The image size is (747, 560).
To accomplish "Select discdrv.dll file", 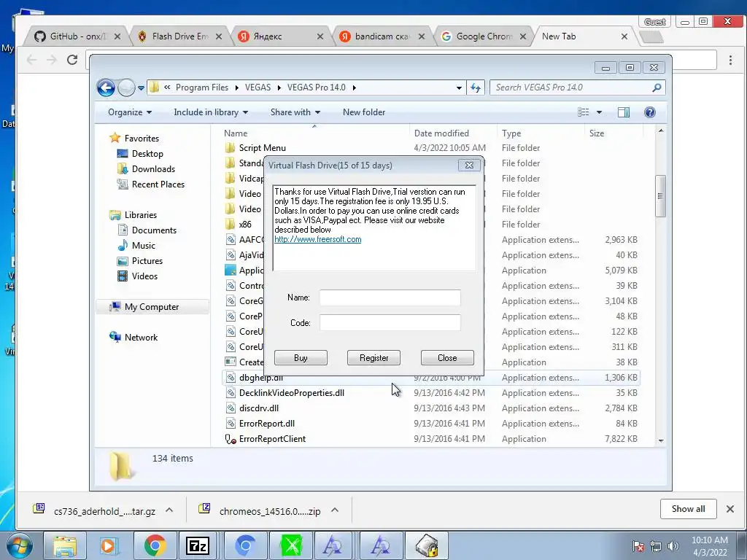I will click(x=259, y=408).
